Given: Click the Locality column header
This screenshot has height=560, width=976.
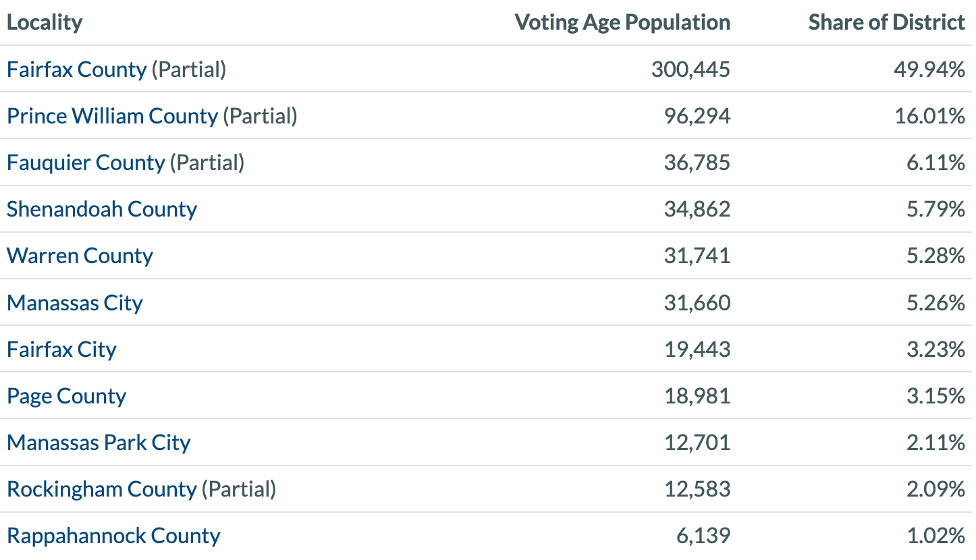Looking at the screenshot, I should coord(45,22).
